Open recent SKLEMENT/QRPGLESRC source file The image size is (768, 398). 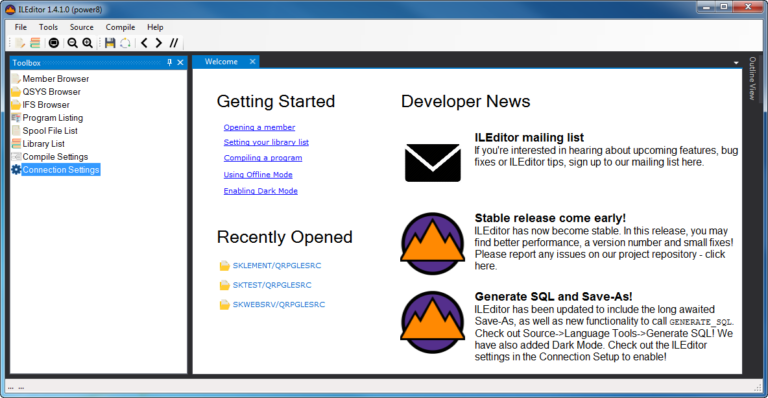coord(277,265)
